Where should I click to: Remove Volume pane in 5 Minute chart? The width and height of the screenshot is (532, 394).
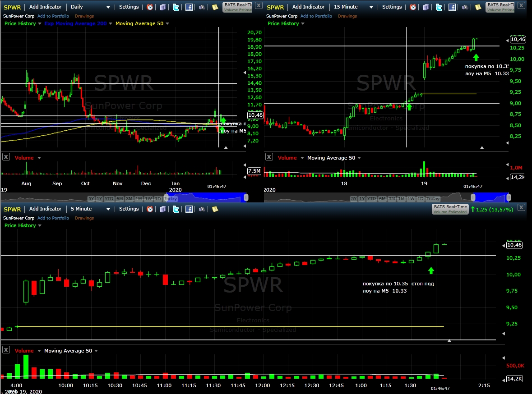tap(6, 350)
